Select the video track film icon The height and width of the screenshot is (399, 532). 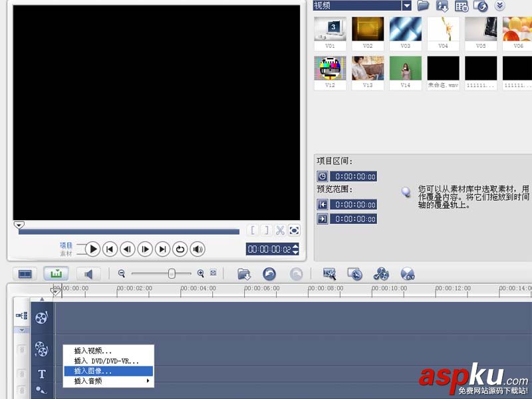click(x=42, y=318)
